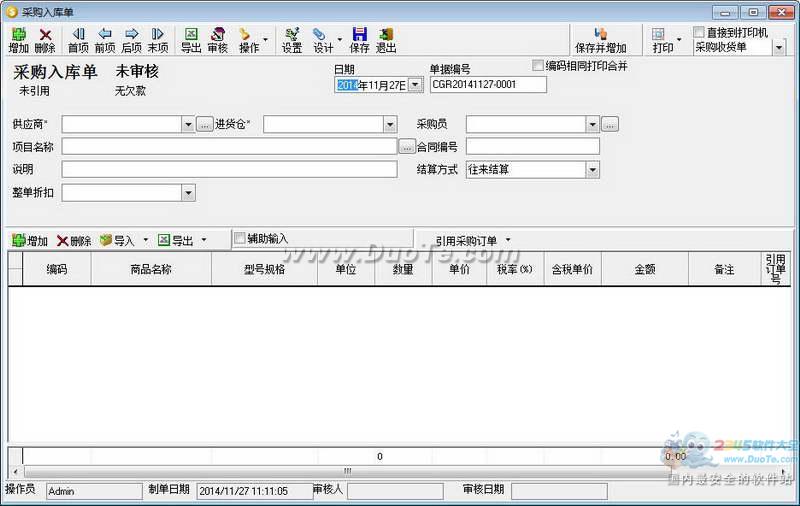Viewport: 800px width, 506px height.
Task: Open 项目名称 lookup ellipsis button
Action: tap(407, 147)
